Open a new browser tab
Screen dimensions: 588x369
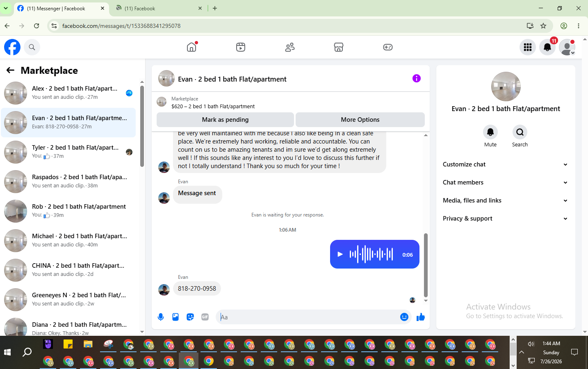tap(215, 8)
